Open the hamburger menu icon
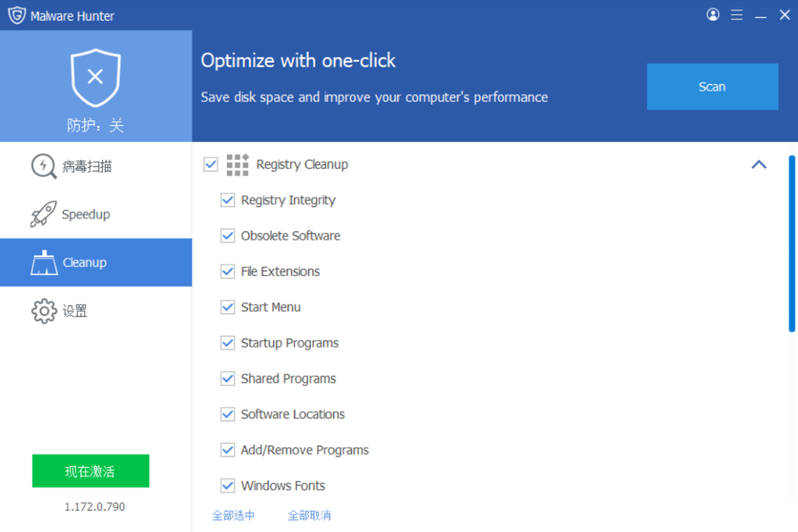798x532 pixels. (x=737, y=14)
